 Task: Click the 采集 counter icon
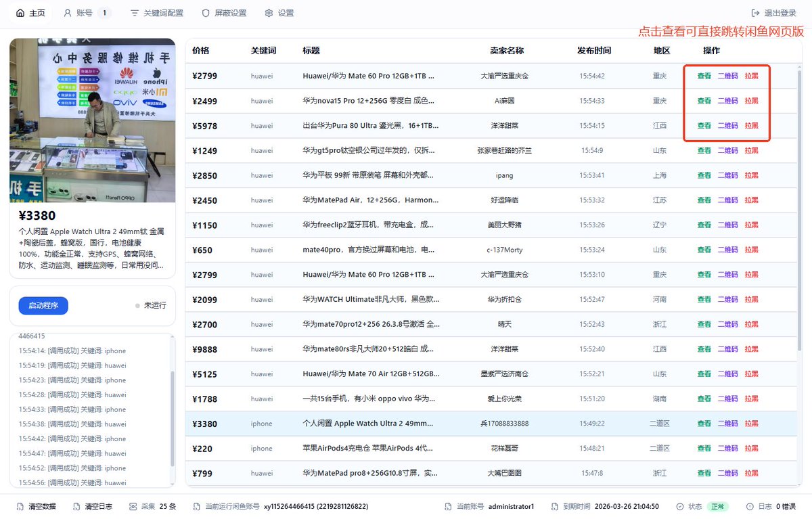pos(133,506)
